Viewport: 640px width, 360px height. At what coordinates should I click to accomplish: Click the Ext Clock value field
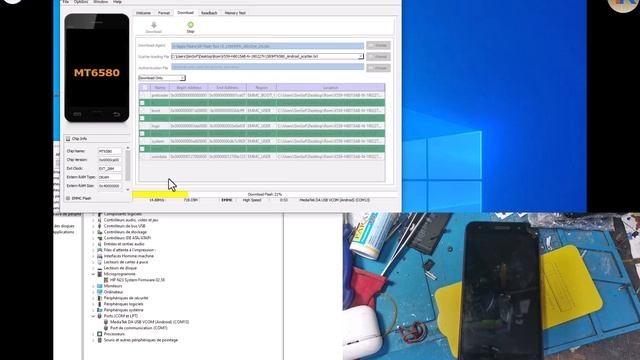coord(109,169)
